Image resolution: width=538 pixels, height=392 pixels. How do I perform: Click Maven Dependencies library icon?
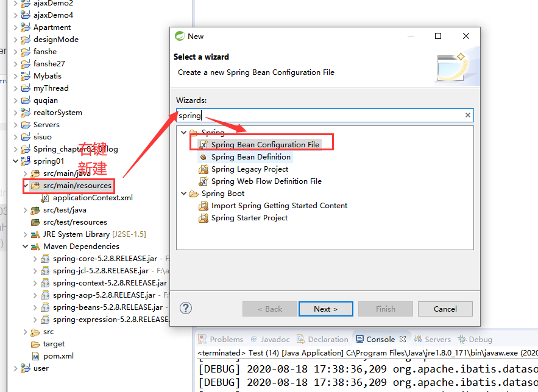tap(35, 247)
